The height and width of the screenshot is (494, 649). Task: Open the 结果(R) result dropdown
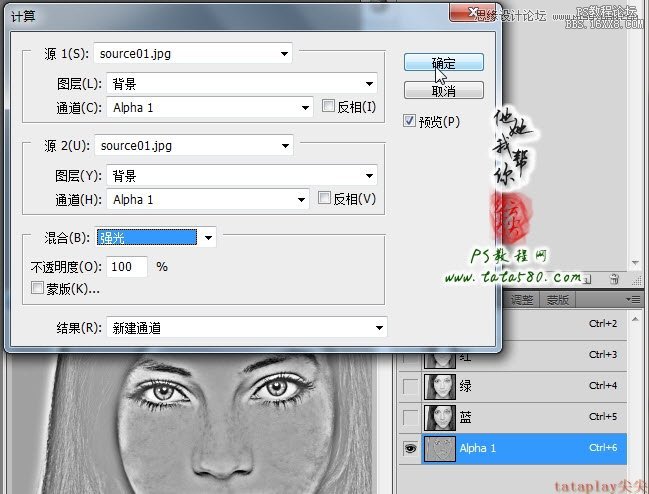pos(247,328)
